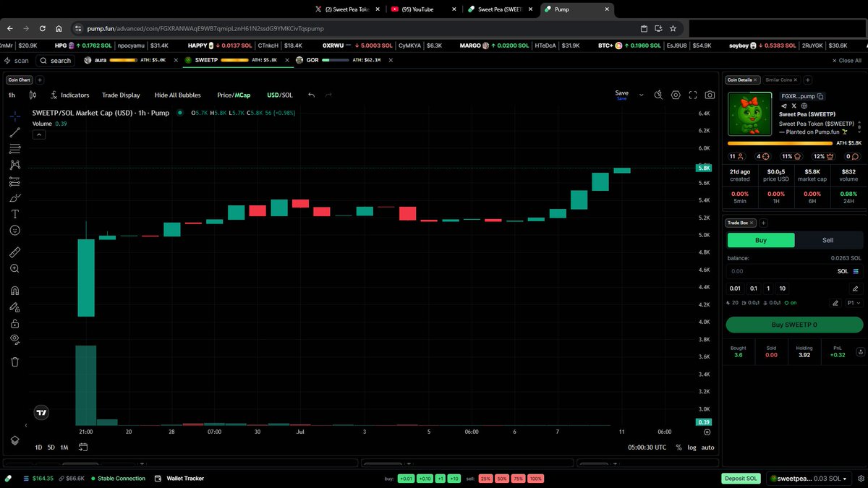Toggle Price/MCap chart mode
Viewport: 868px width, 488px height.
click(233, 95)
